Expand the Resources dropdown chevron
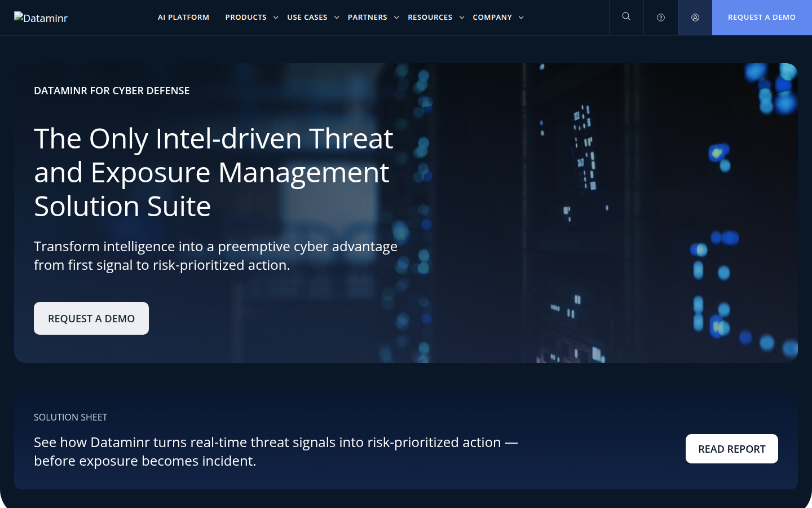 (462, 17)
